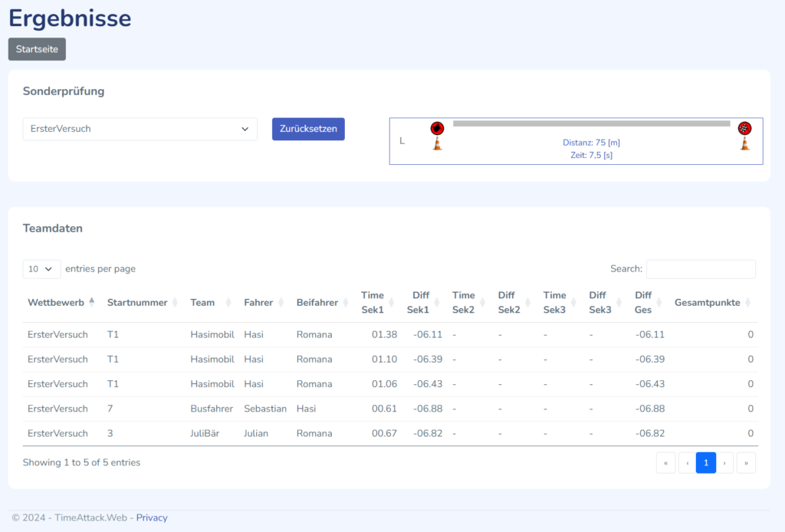Sort table by Time Sek1 column
Image resolution: width=785 pixels, height=532 pixels.
[377, 302]
